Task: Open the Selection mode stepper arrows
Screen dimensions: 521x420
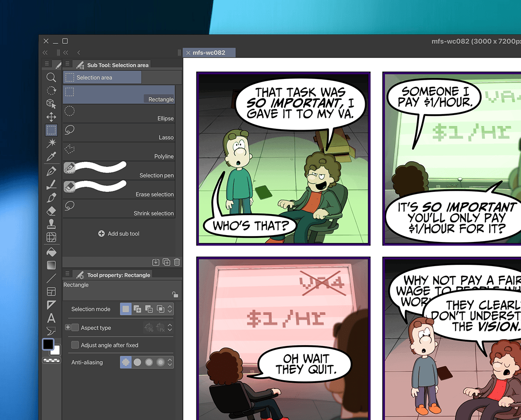Action: 170,309
